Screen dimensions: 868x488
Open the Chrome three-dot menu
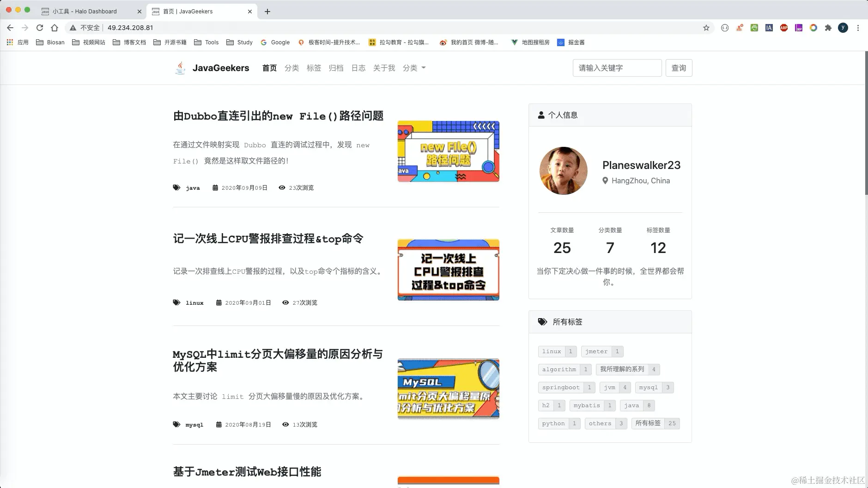pyautogui.click(x=859, y=28)
